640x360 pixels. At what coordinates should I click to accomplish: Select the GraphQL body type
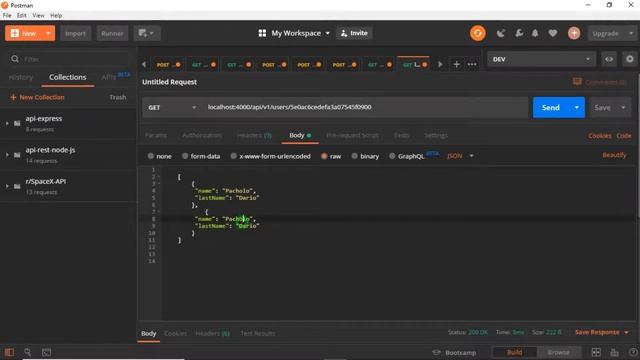click(x=407, y=156)
